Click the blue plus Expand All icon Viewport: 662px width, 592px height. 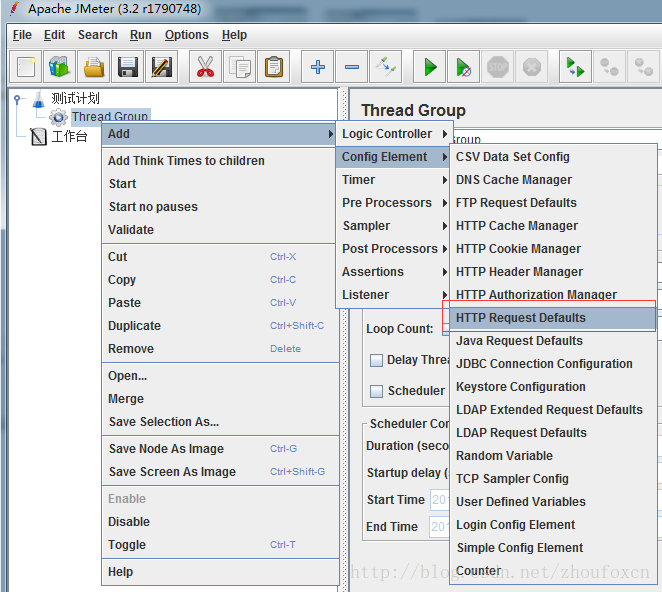pos(318,68)
